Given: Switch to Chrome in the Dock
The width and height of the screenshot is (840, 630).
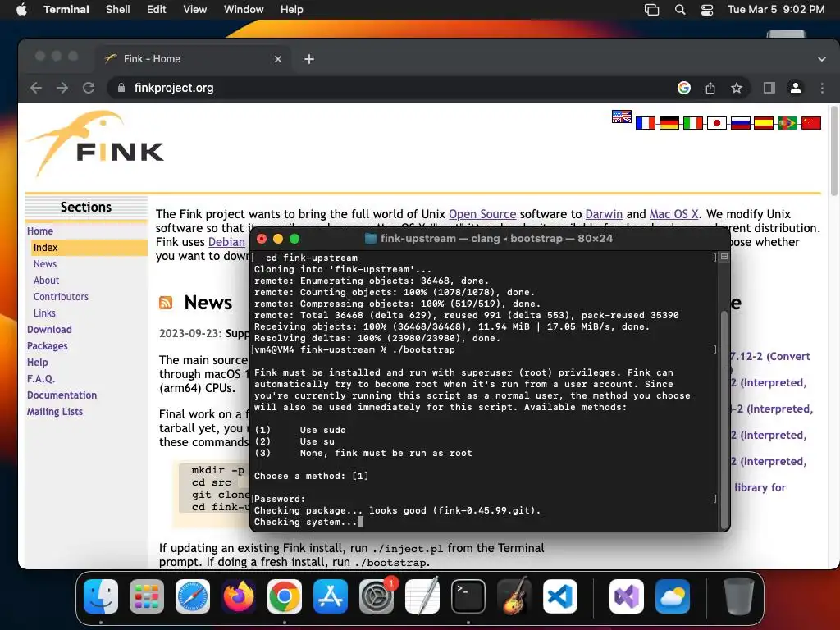Looking at the screenshot, I should point(285,596).
